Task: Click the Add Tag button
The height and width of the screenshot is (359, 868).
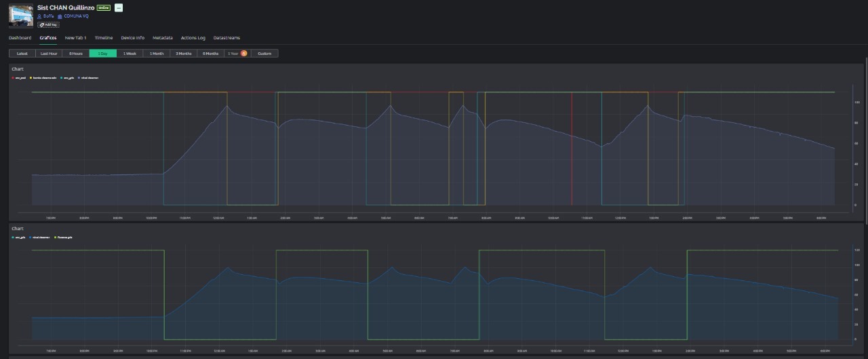Action: (48, 24)
